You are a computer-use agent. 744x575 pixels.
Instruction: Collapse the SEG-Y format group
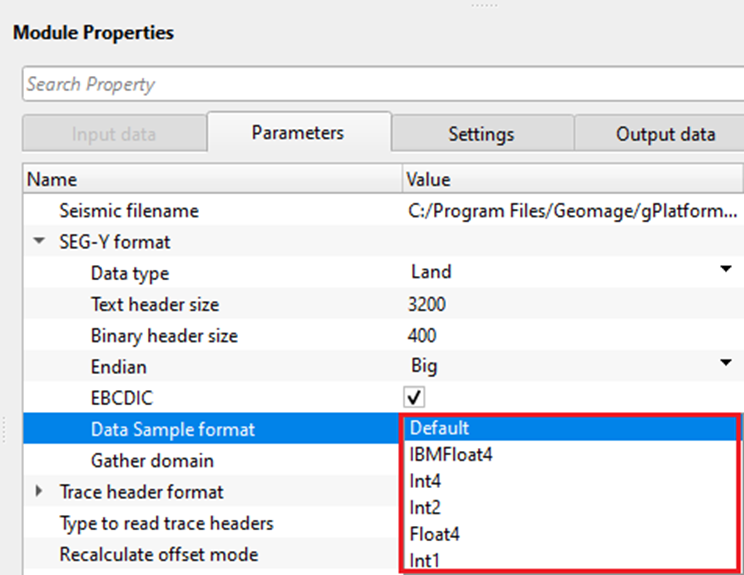click(x=40, y=242)
